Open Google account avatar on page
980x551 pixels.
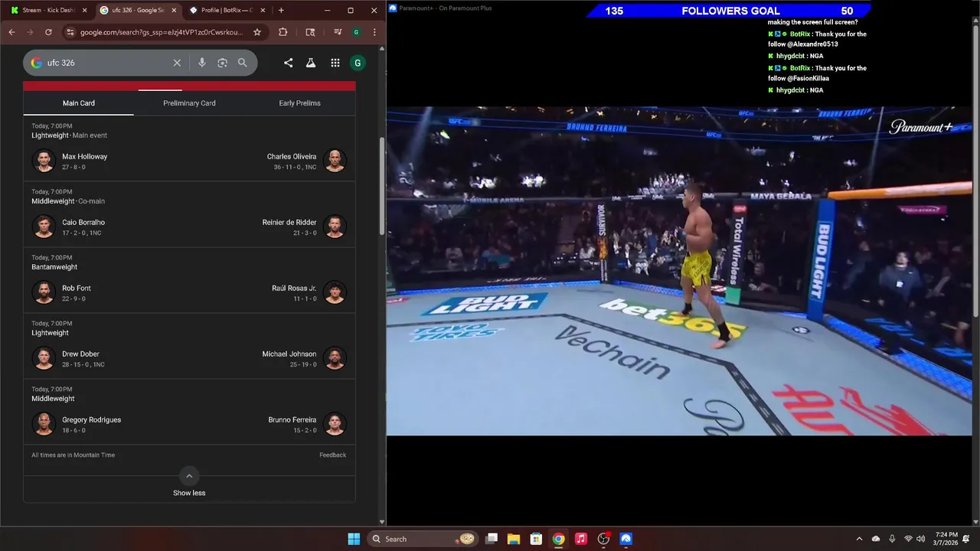coord(357,63)
